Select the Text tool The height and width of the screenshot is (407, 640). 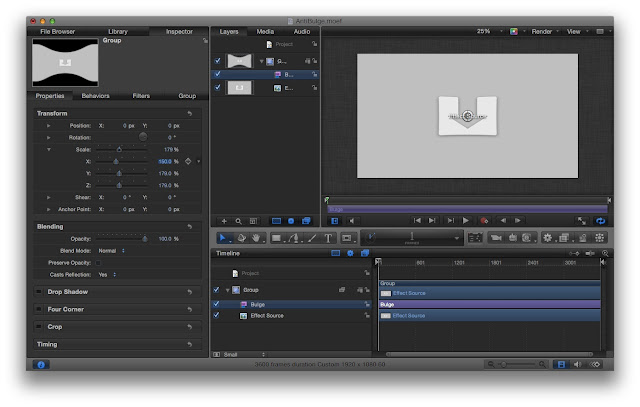[x=328, y=238]
